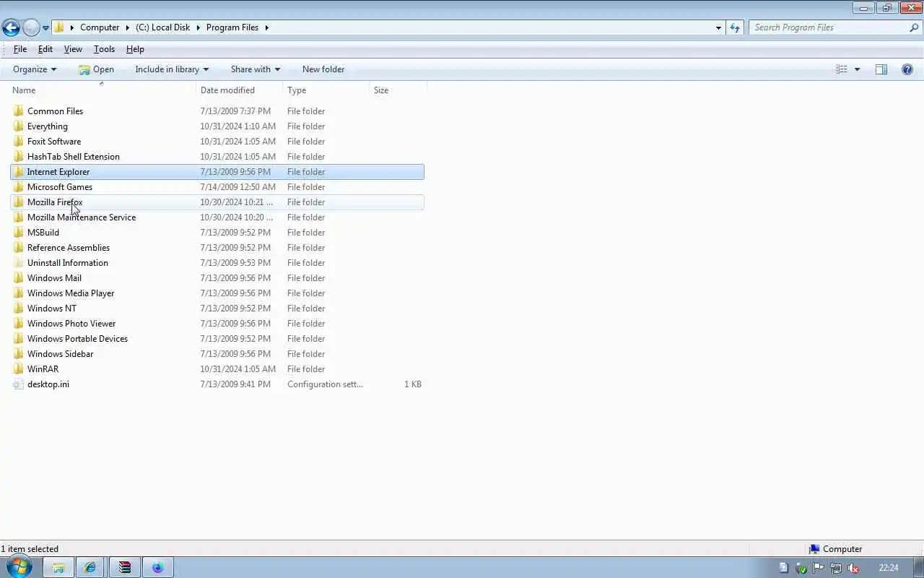Click the search magnifier icon
The height and width of the screenshot is (578, 924).
point(915,27)
